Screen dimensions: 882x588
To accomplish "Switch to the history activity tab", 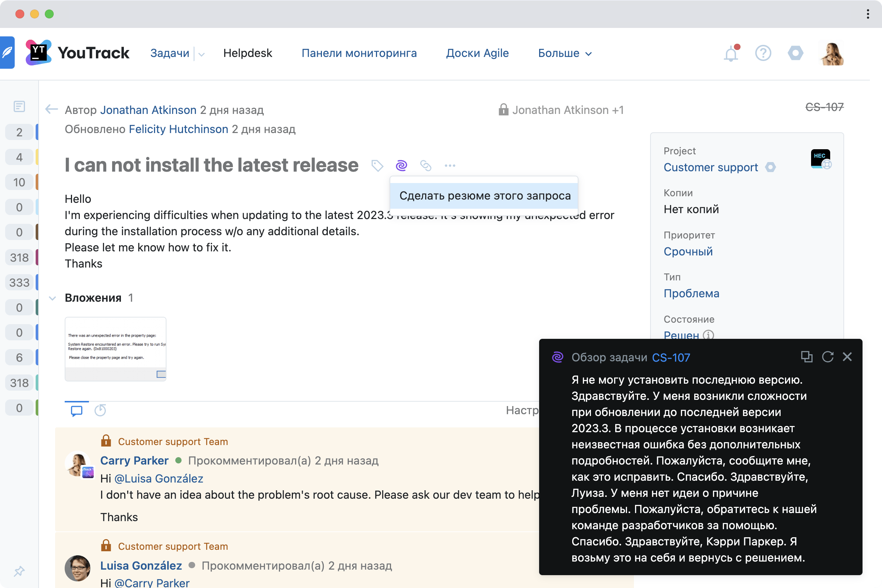I will pos(100,410).
